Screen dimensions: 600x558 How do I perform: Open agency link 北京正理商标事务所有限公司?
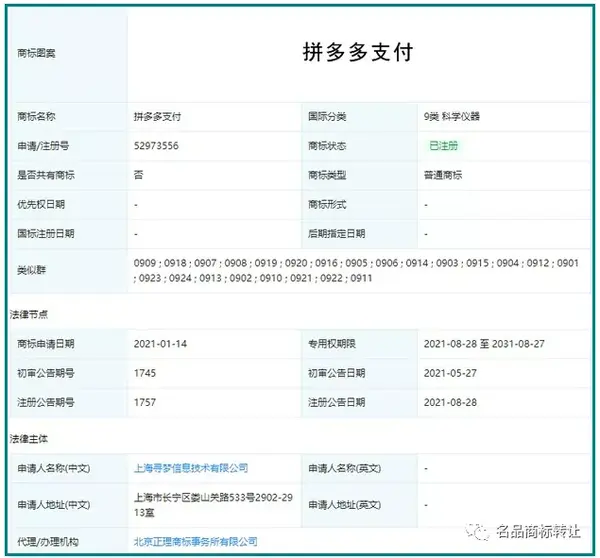195,542
